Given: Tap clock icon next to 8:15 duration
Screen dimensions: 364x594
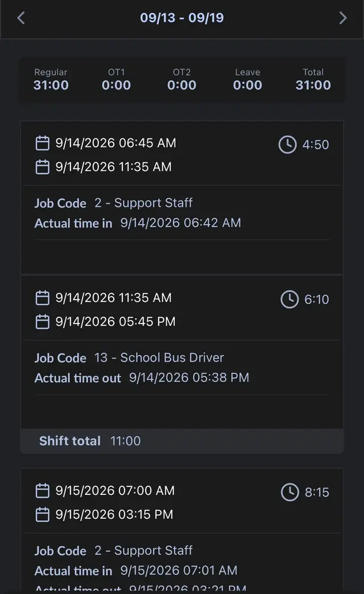Looking at the screenshot, I should [x=290, y=493].
